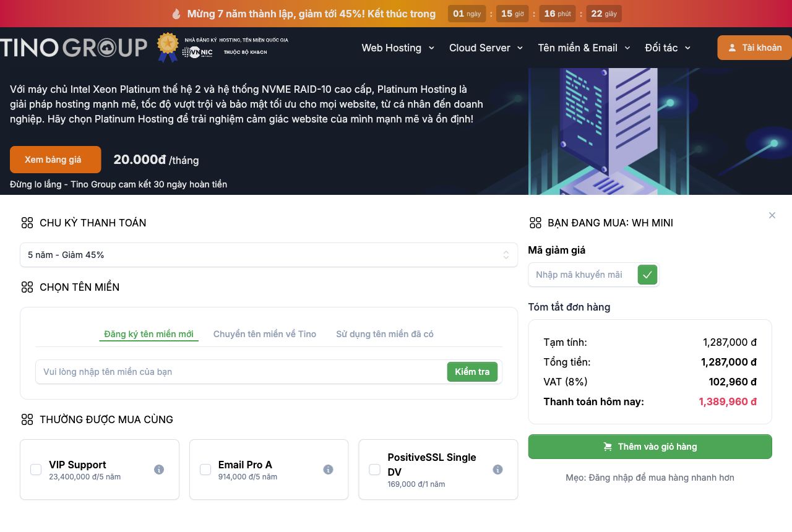Viewport: 792px width, 532px height.
Task: Click the VNNIC registrar badge
Action: (222, 48)
